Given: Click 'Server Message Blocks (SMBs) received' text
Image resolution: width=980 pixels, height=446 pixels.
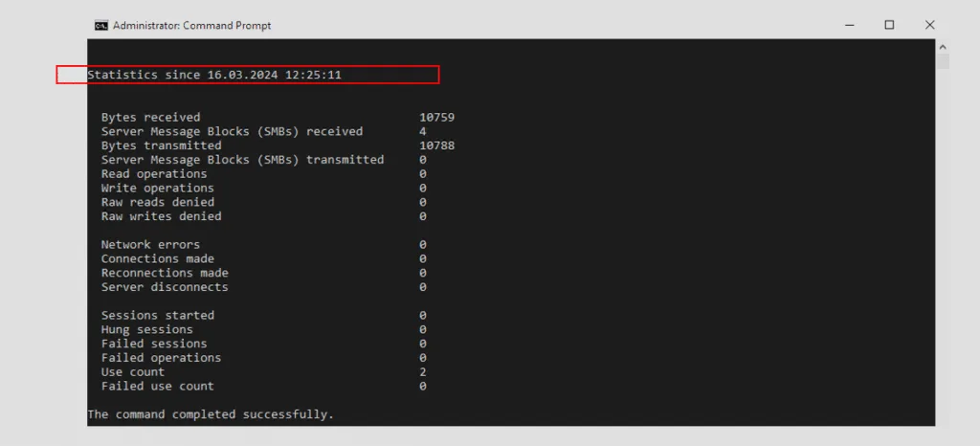Looking at the screenshot, I should click(232, 131).
